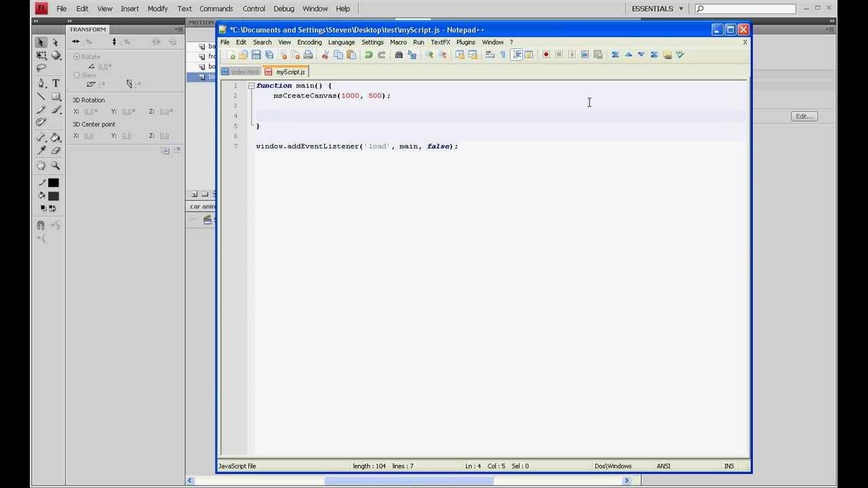Click Remove Transform icon in Transform panel
868x488 pixels.
pyautogui.click(x=177, y=150)
